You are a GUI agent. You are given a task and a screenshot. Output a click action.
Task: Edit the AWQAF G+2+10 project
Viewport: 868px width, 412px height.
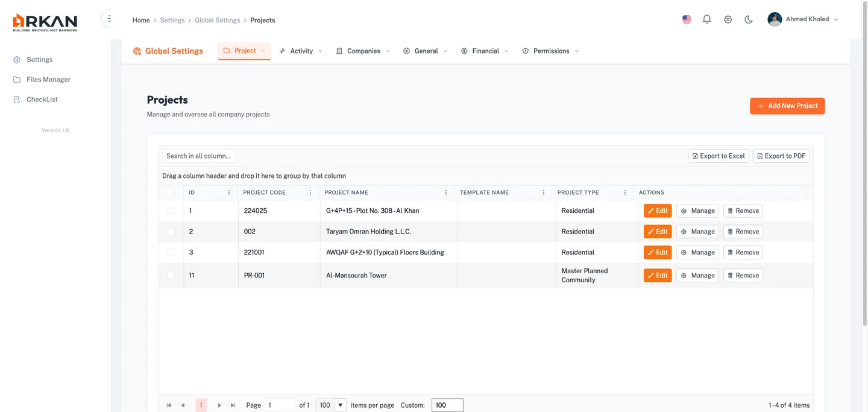(657, 252)
